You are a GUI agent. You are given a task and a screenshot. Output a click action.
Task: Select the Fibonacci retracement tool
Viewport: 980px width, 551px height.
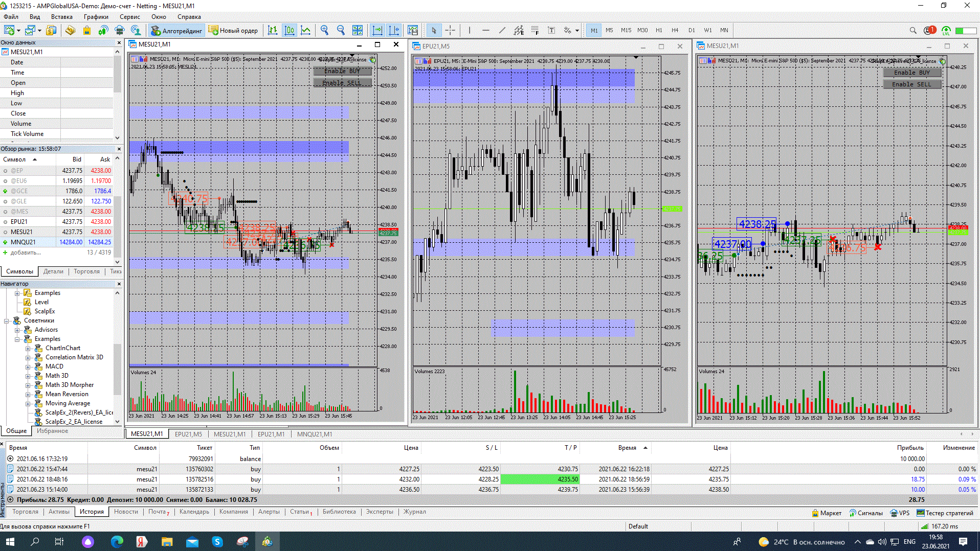coord(535,31)
